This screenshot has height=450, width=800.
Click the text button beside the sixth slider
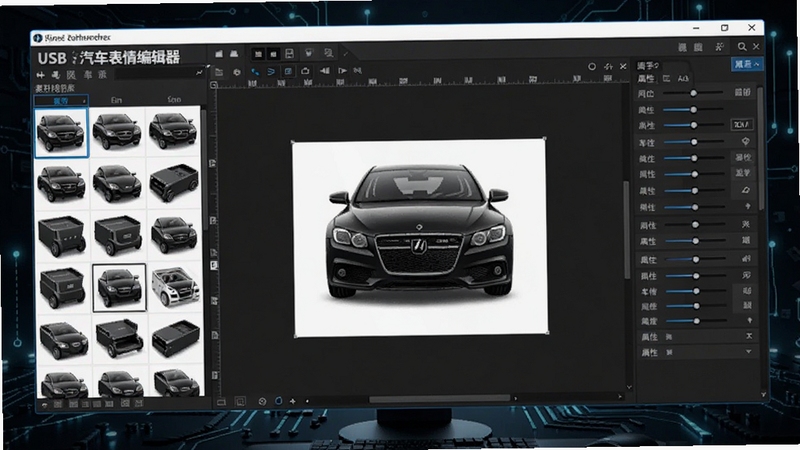point(743,173)
